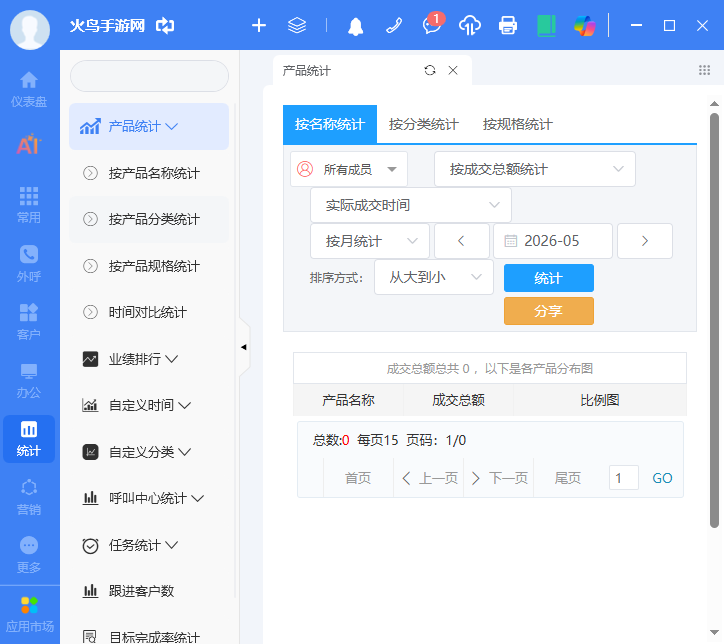Open 按产品名称统计 in the side menu
Viewport: 724px width, 644px height.
pyautogui.click(x=149, y=173)
